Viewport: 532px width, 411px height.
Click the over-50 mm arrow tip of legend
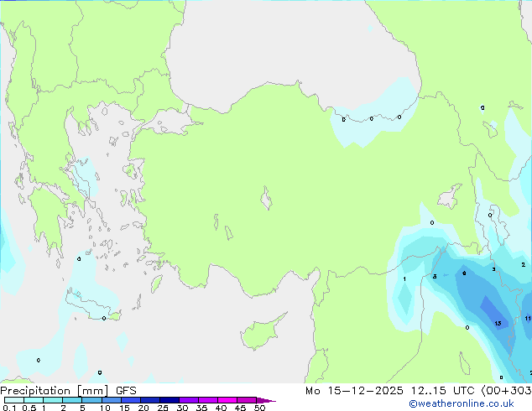pyautogui.click(x=266, y=400)
